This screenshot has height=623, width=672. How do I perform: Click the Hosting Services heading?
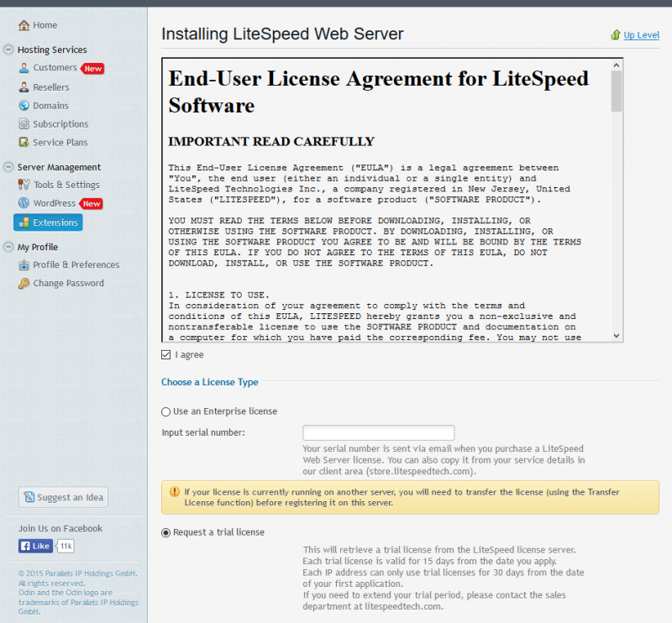[x=52, y=50]
